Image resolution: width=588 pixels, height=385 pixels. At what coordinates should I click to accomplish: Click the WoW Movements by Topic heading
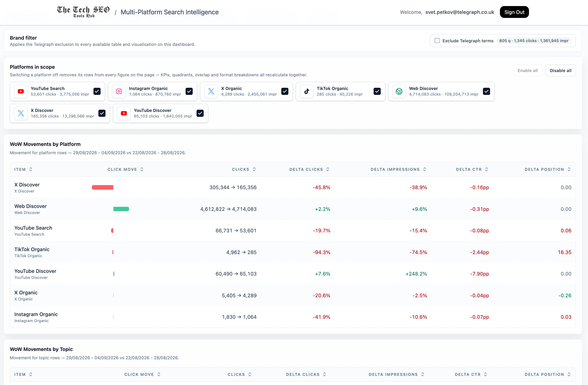click(x=41, y=349)
